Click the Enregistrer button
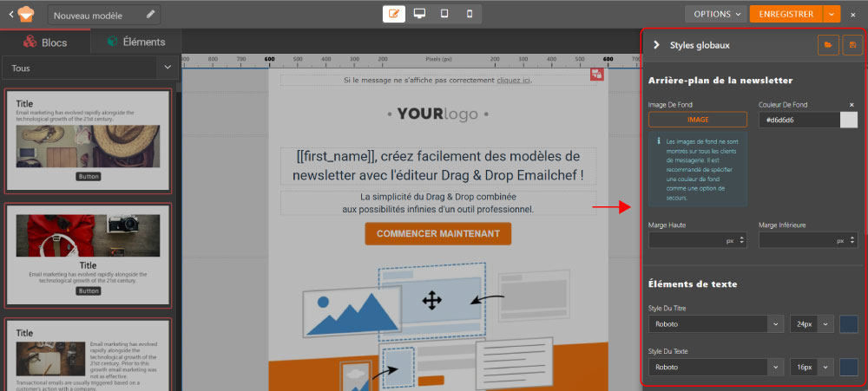This screenshot has width=868, height=391. tap(786, 14)
